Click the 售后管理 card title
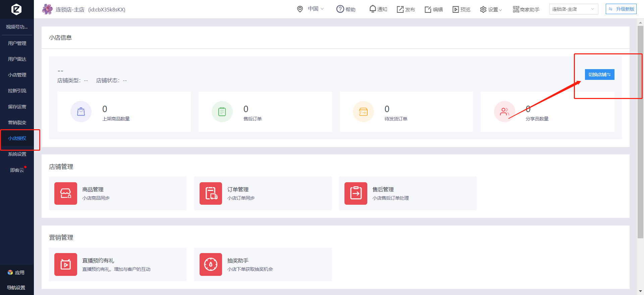Screen dimensions: 644x295 [x=383, y=190]
